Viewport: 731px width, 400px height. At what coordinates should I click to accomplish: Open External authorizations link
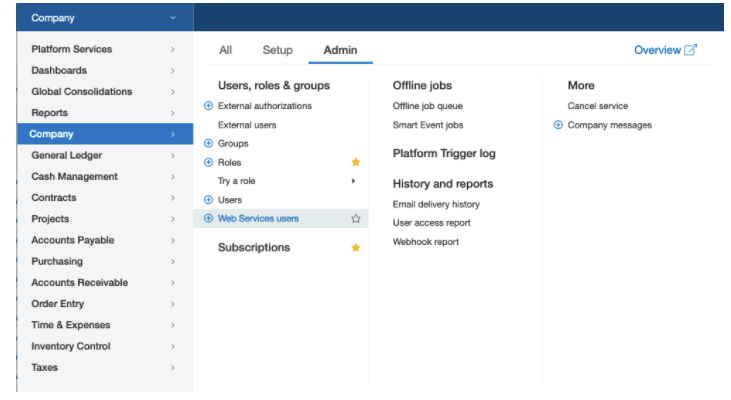(265, 106)
